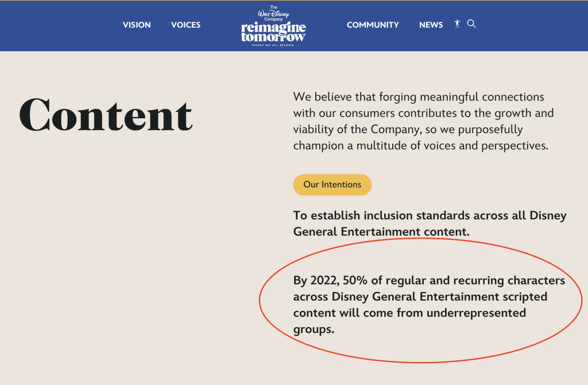This screenshot has width=588, height=385.
Task: Open the Vision menu item
Action: point(137,25)
